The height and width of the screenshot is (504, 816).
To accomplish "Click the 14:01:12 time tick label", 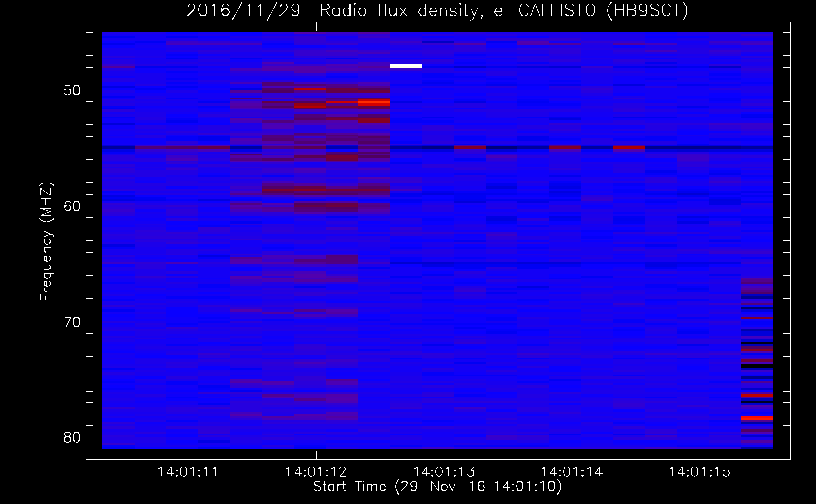I will [x=316, y=472].
